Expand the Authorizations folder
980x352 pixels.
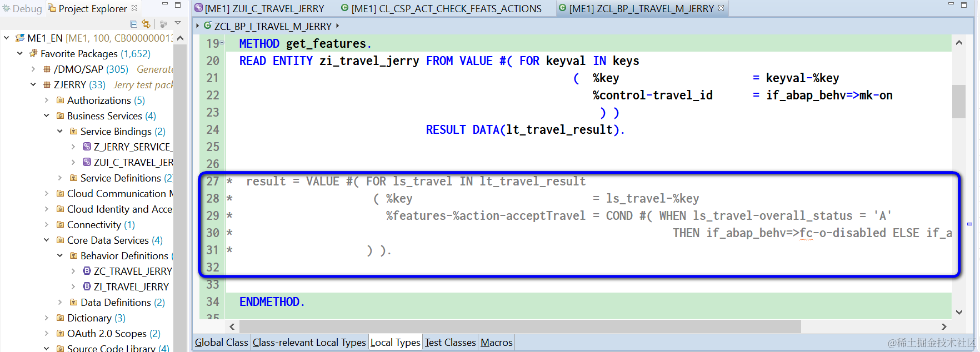[47, 100]
